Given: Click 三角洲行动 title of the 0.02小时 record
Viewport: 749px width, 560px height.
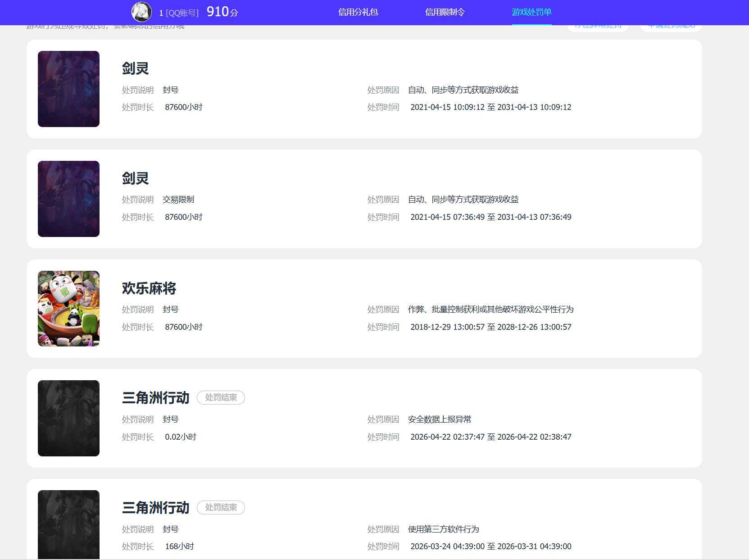Looking at the screenshot, I should [156, 398].
